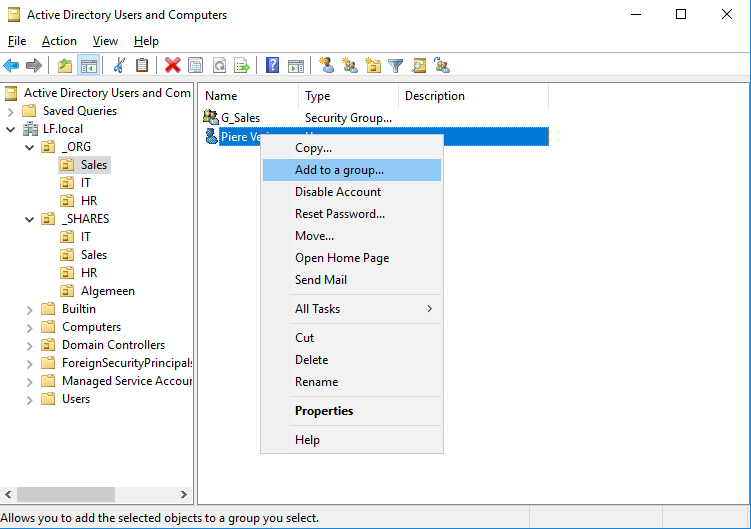Click the G_Sales group icon
This screenshot has height=529, width=751.
click(211, 116)
